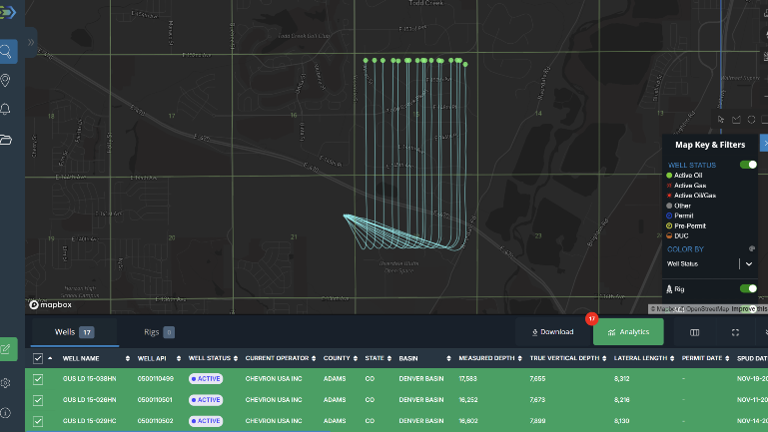Click the location pin sidebar icon
This screenshot has width=768, height=432.
tap(8, 80)
